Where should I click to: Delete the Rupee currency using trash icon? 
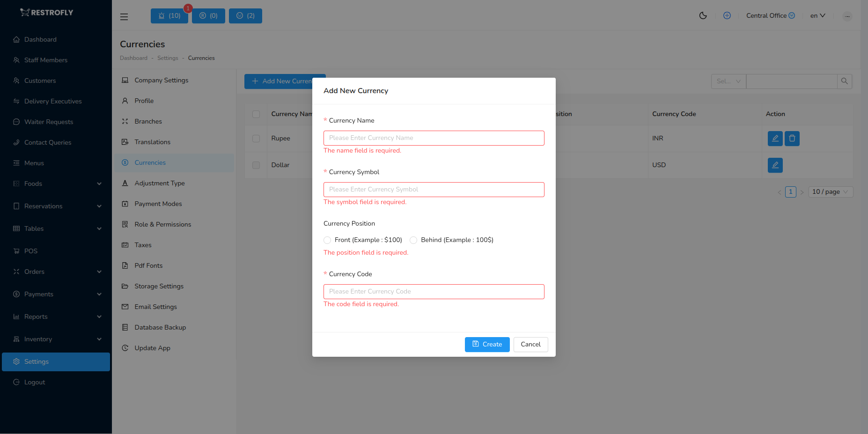pos(792,138)
